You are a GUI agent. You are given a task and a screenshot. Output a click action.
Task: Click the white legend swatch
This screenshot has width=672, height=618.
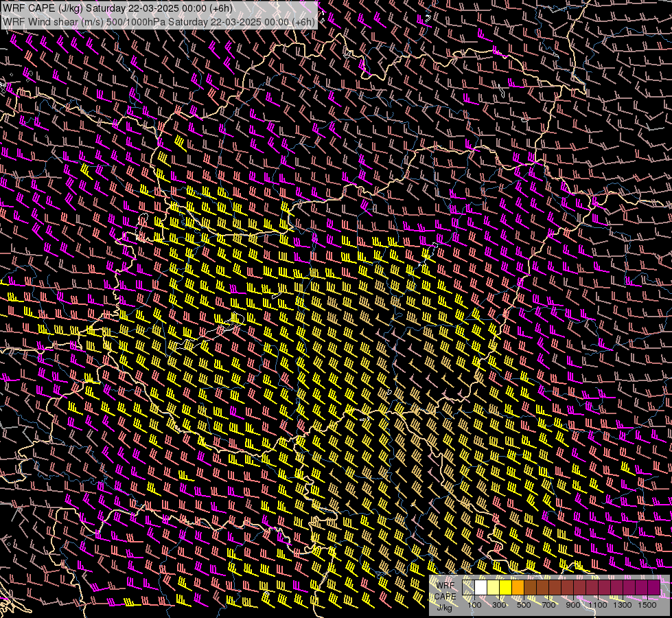click(x=481, y=588)
